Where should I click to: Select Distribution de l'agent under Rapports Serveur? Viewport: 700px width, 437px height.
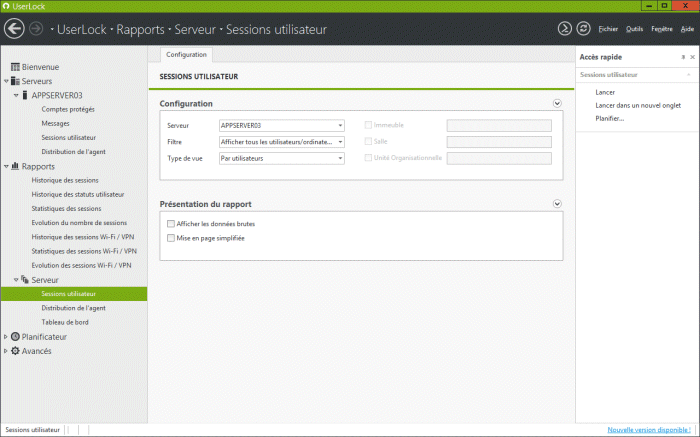pos(73,308)
